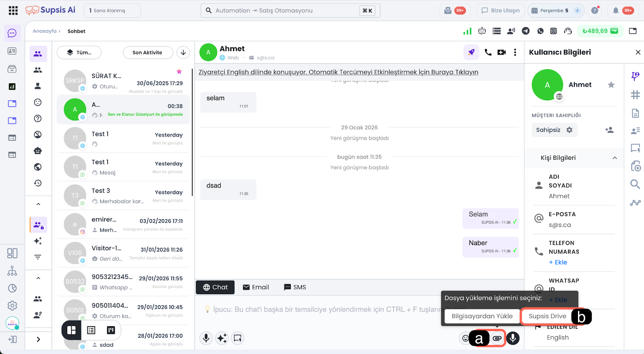Choose Bilgisayardan Yükle upload option
This screenshot has width=644, height=354.
click(482, 316)
